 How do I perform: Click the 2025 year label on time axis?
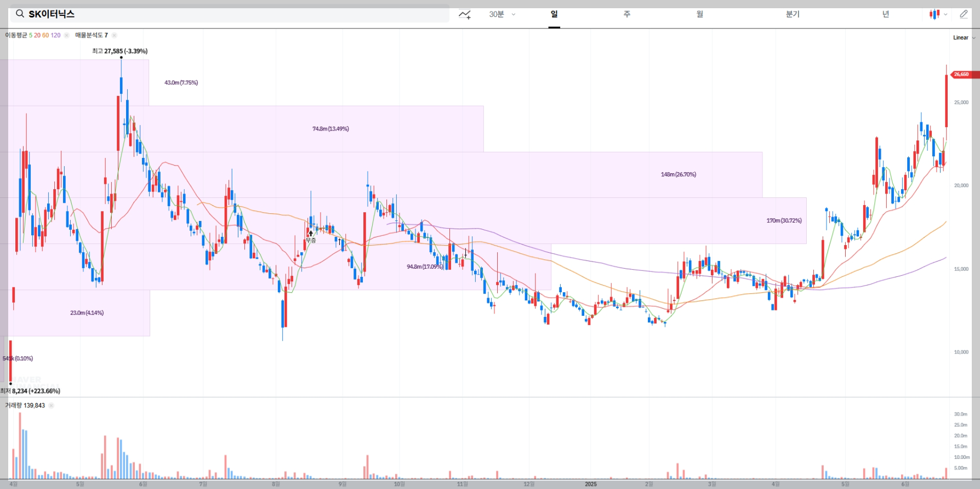590,484
